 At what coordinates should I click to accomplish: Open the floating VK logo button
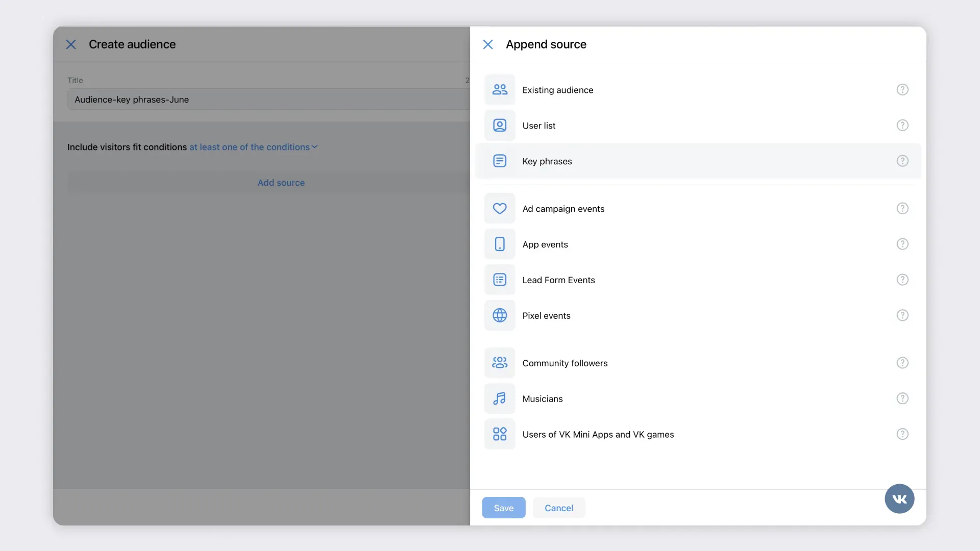pyautogui.click(x=899, y=499)
